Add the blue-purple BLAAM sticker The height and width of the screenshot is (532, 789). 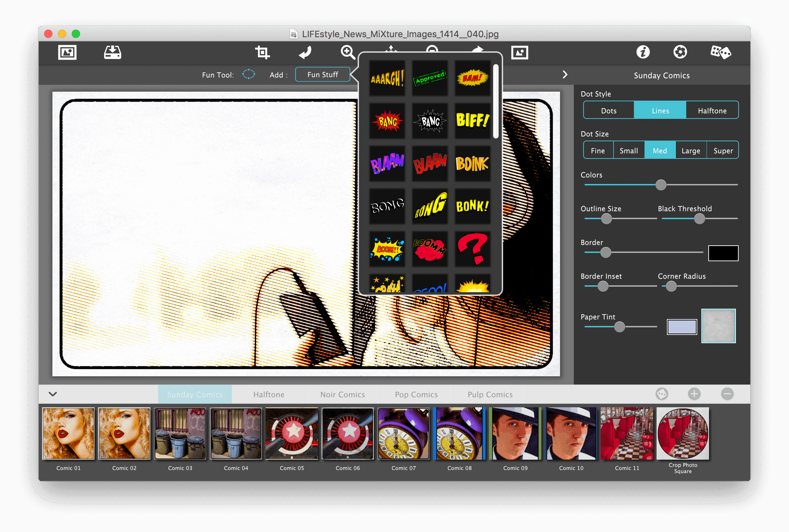(387, 164)
